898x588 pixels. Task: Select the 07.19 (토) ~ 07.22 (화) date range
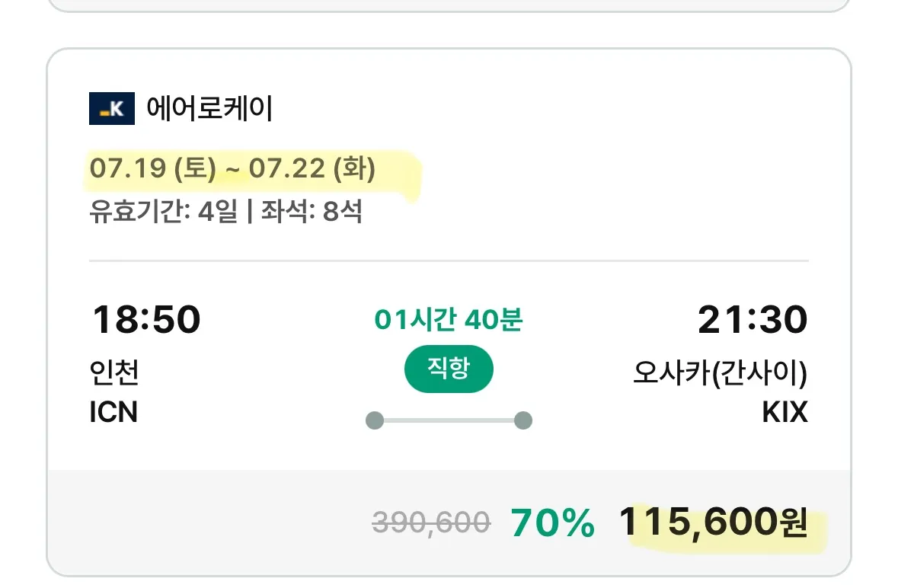point(232,168)
